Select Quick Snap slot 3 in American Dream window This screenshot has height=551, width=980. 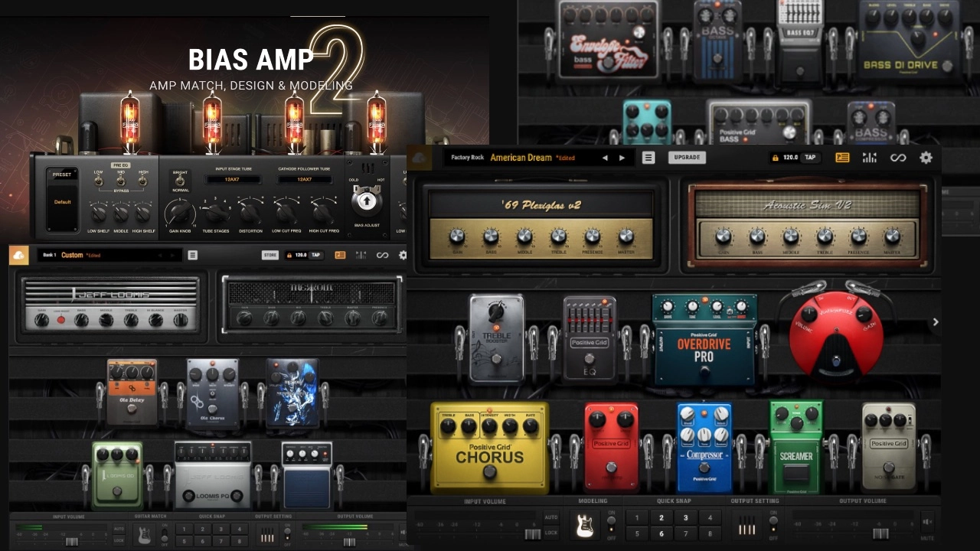click(x=686, y=517)
